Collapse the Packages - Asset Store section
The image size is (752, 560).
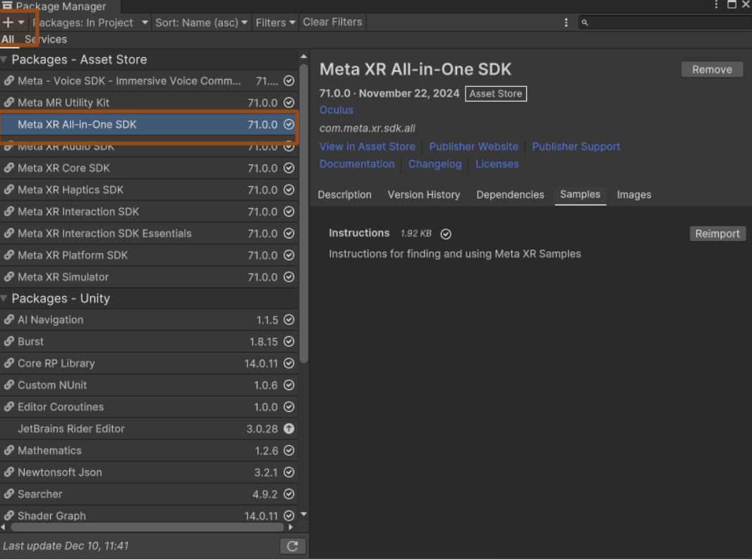pos(4,60)
